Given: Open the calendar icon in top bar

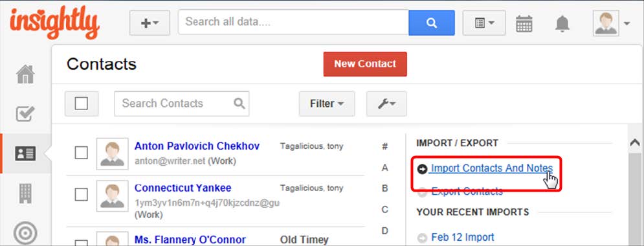Looking at the screenshot, I should pos(524,23).
